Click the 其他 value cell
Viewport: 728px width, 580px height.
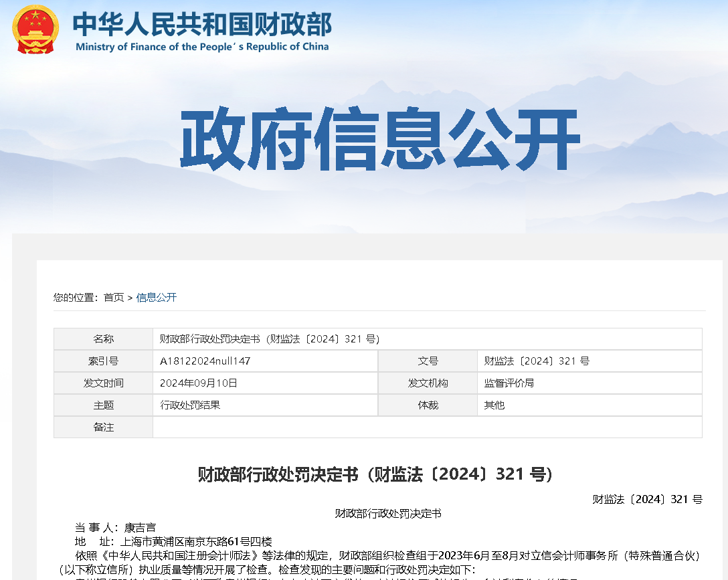coord(589,405)
